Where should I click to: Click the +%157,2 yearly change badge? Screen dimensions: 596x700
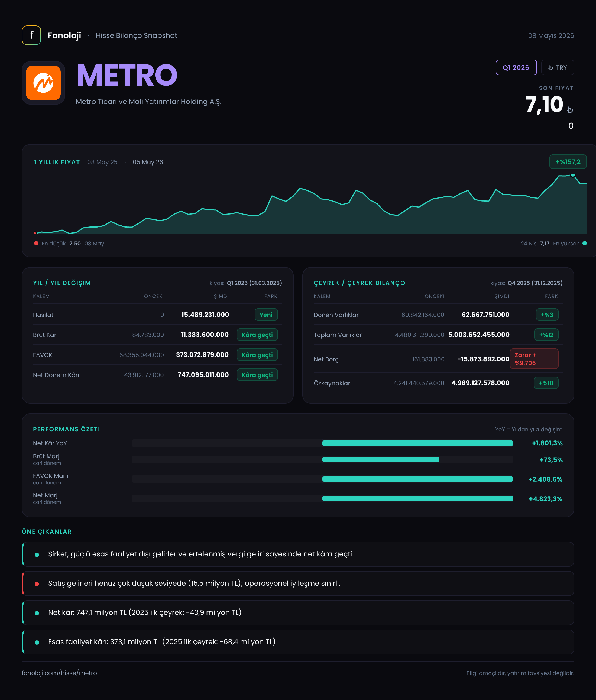[568, 162]
